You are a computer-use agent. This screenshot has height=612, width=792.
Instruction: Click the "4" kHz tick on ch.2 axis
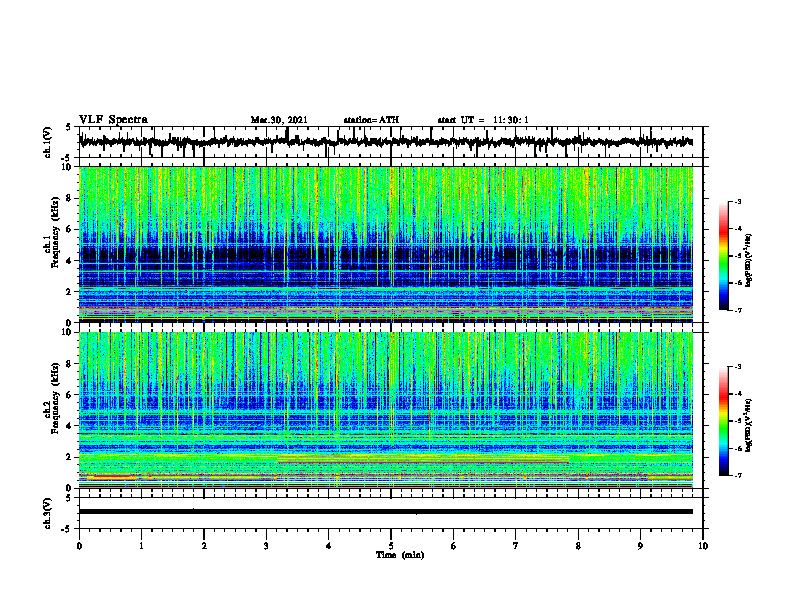point(69,426)
